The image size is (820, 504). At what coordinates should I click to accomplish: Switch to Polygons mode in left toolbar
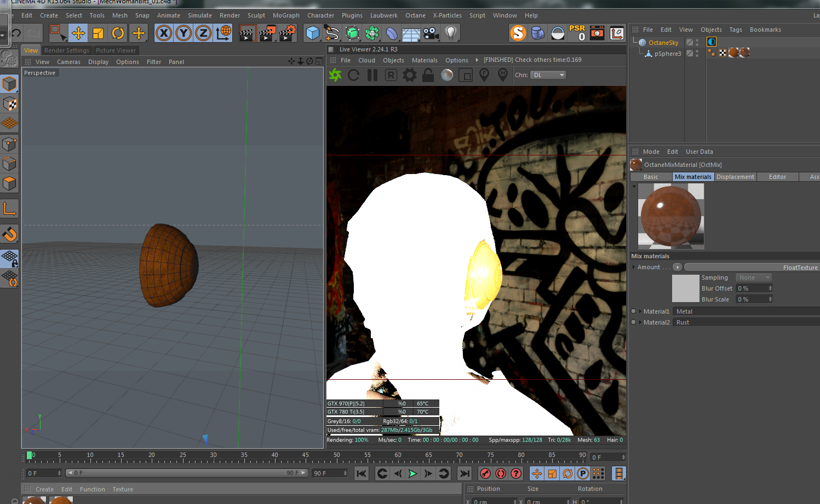[9, 183]
